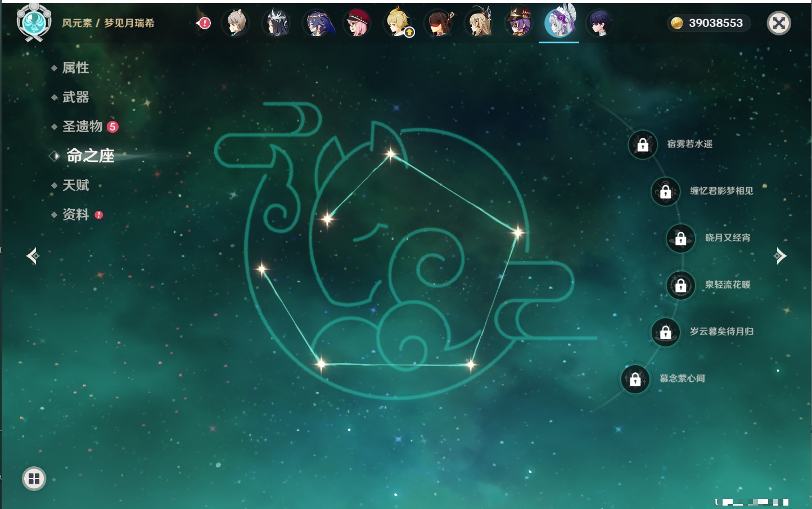This screenshot has height=509, width=812.
Task: Click the Anemo element emblem
Action: (x=34, y=22)
